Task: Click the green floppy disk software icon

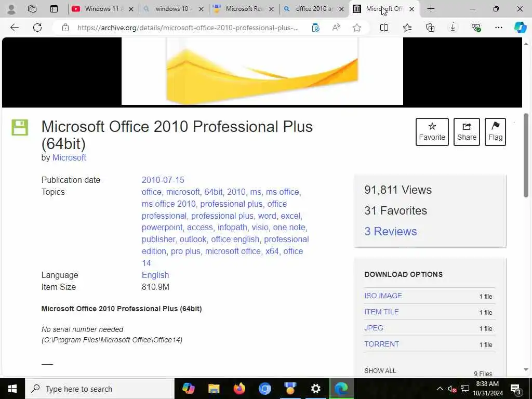Action: [20, 127]
